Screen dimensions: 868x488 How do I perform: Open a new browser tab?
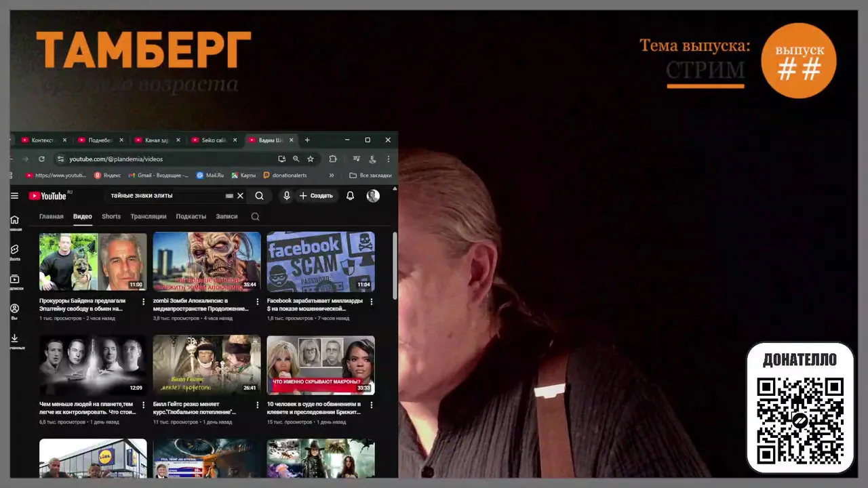pyautogui.click(x=307, y=140)
